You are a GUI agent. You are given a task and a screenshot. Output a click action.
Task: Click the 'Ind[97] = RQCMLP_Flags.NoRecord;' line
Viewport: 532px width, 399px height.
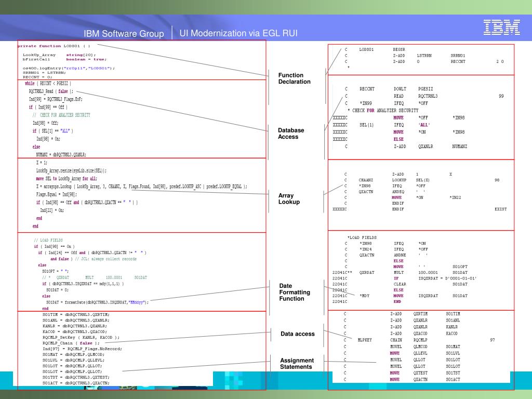[x=82, y=349]
